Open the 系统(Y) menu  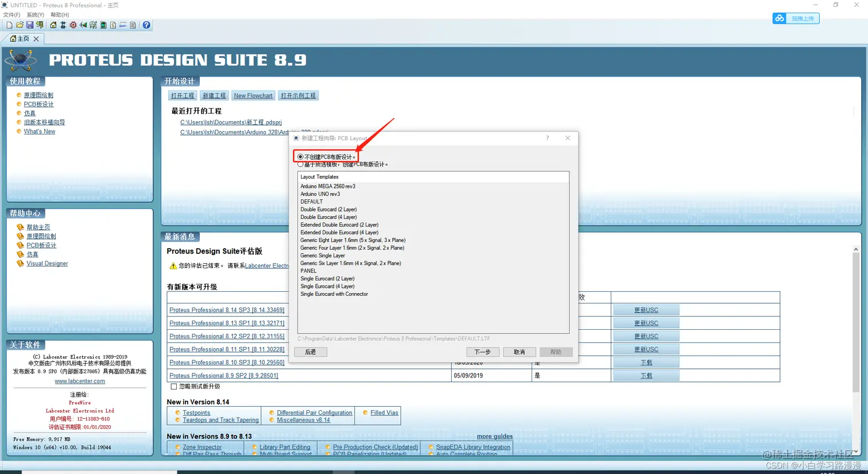point(35,15)
